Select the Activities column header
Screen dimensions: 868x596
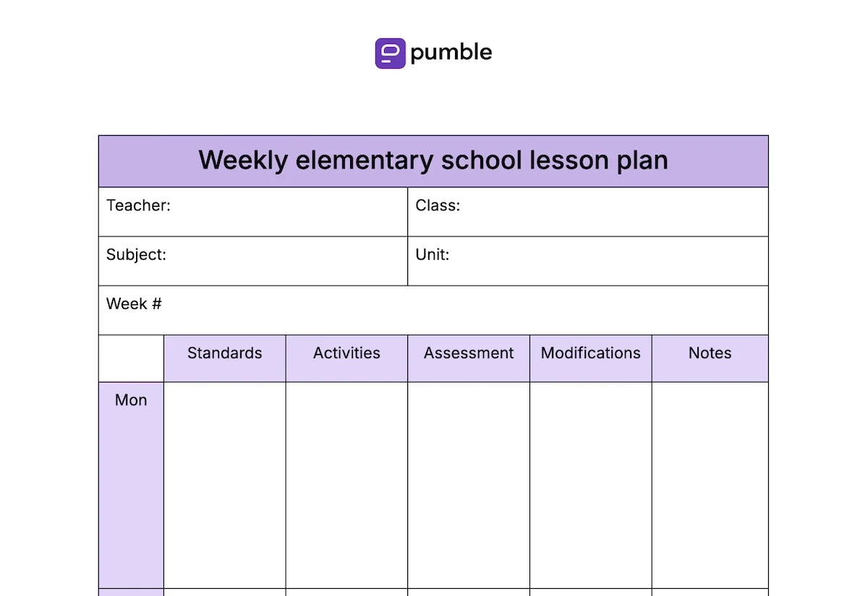click(346, 354)
